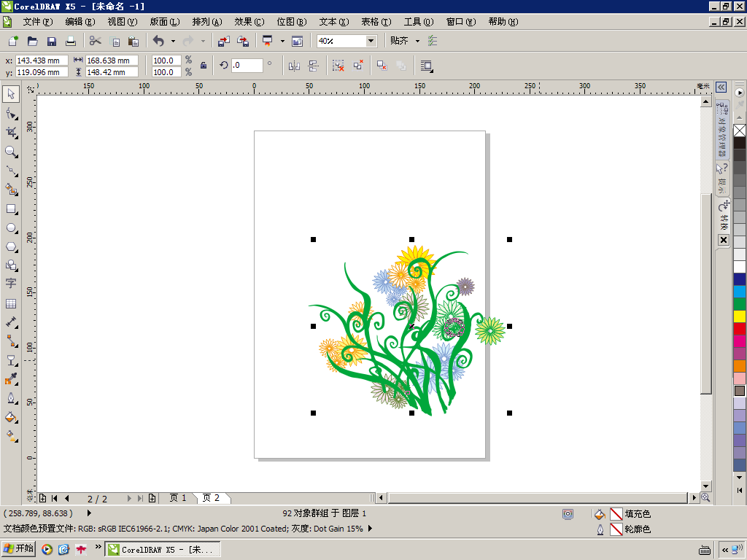This screenshot has height=560, width=747.
Task: Select the Table tool
Action: (11, 303)
